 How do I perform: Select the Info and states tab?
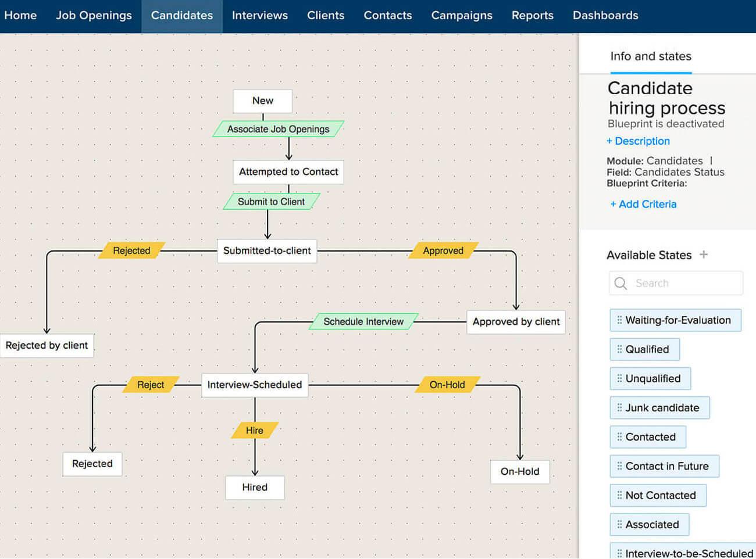coord(650,56)
